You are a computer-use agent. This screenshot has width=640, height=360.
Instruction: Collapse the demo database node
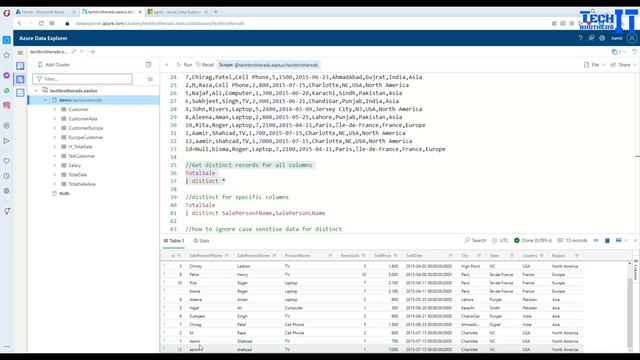tap(45, 100)
